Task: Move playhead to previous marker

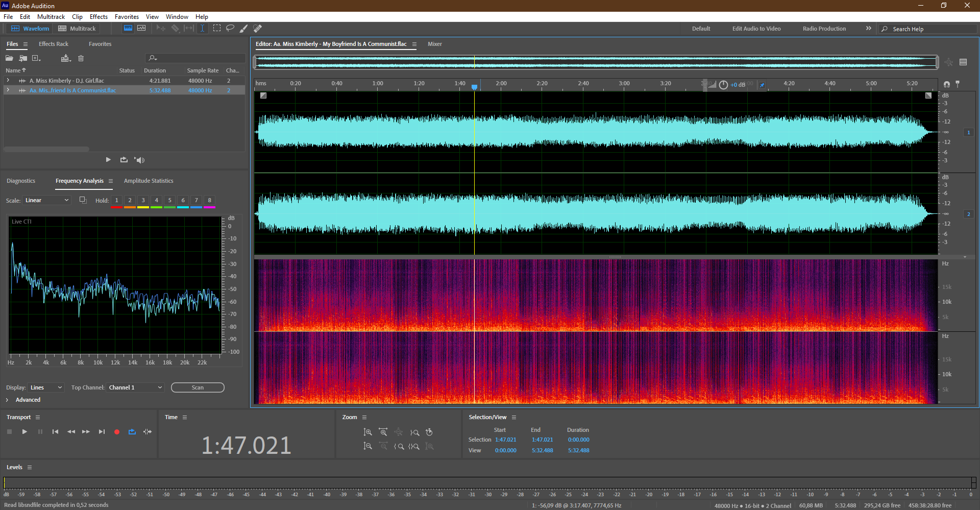Action: [x=55, y=432]
